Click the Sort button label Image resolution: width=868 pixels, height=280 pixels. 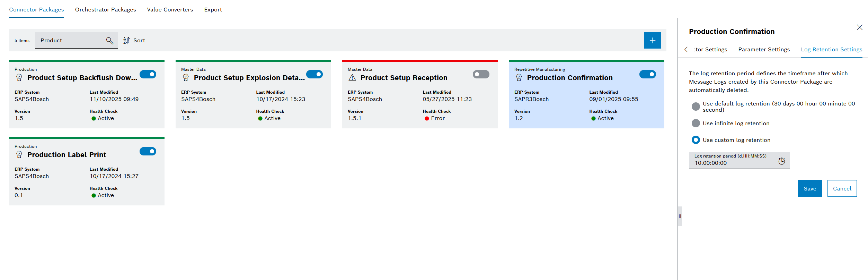click(139, 41)
